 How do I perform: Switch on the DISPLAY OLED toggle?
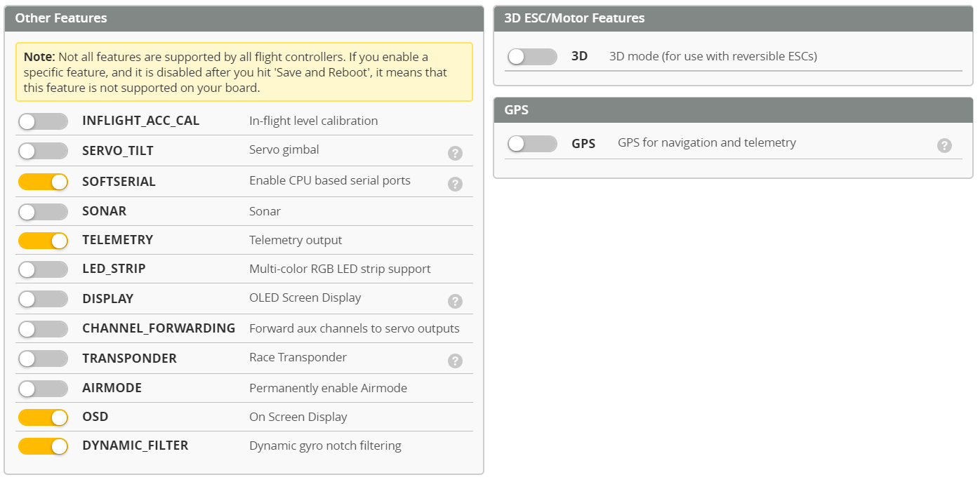click(x=43, y=299)
